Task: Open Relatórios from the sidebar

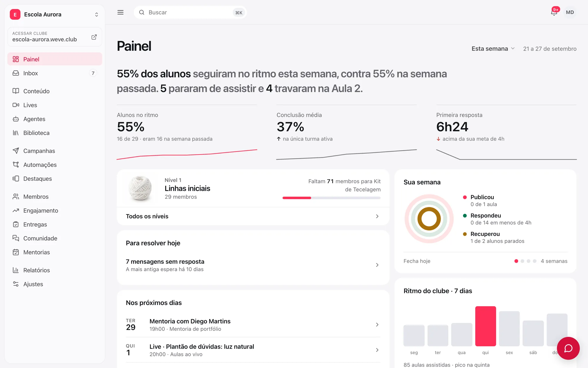Action: (x=55, y=270)
